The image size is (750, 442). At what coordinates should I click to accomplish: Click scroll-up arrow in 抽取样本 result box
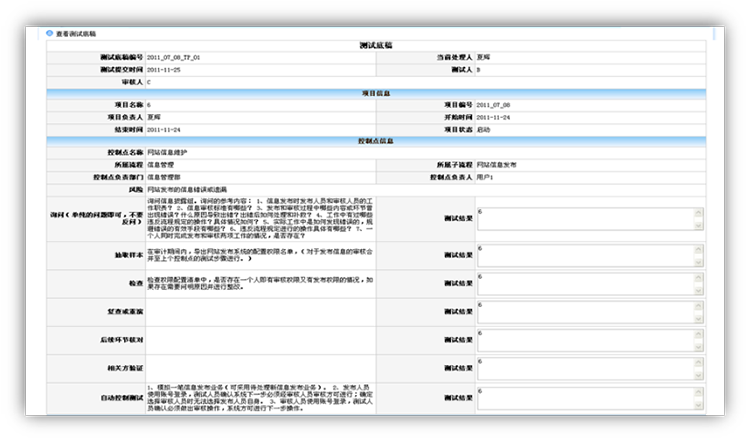[x=698, y=250]
